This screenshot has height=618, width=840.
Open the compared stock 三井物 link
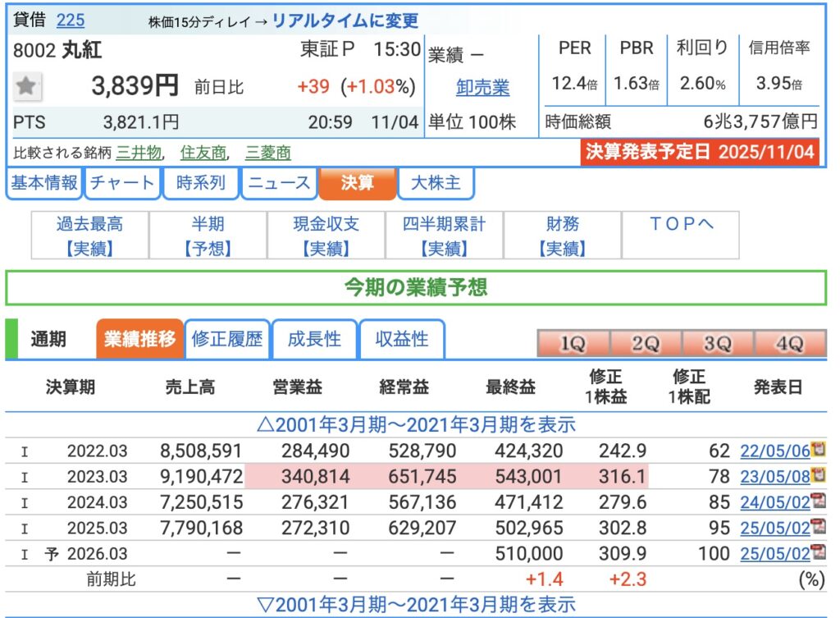tap(139, 153)
